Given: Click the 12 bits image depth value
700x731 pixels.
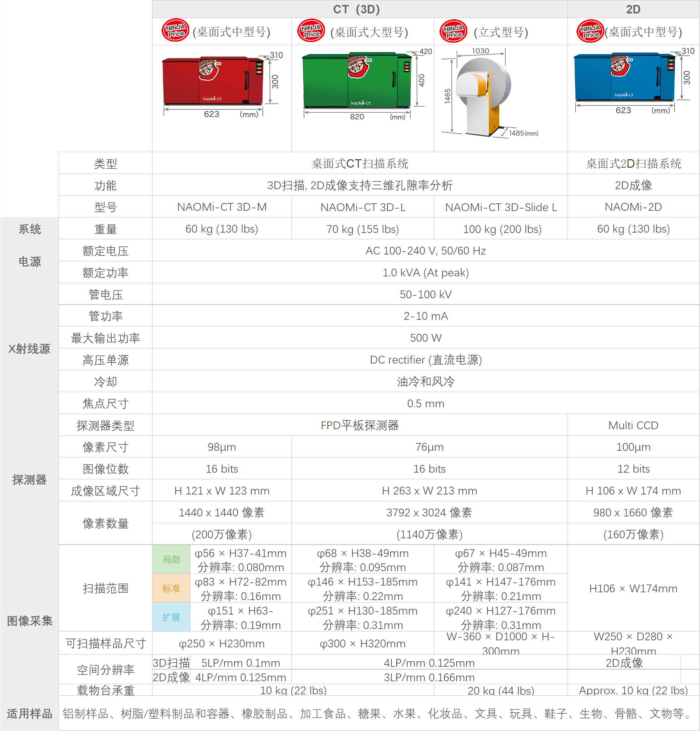Looking at the screenshot, I should click(633, 469).
